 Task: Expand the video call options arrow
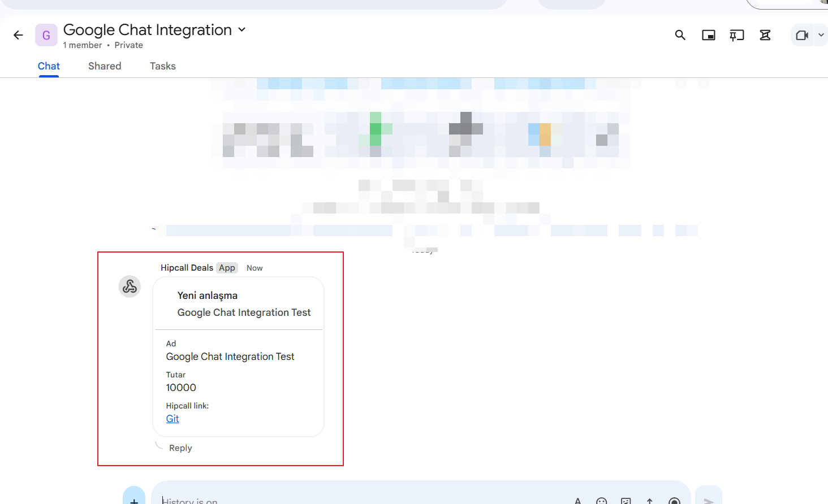point(821,35)
